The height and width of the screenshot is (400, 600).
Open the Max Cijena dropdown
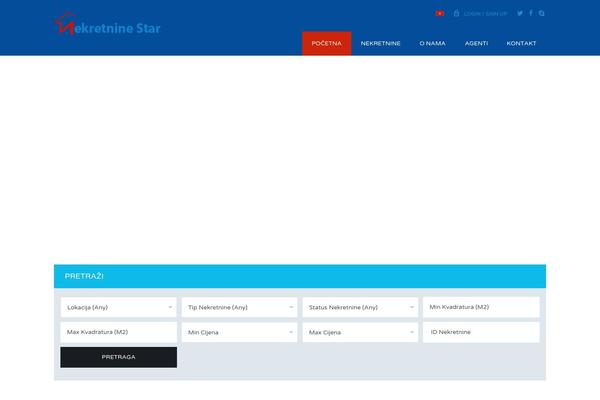360,332
